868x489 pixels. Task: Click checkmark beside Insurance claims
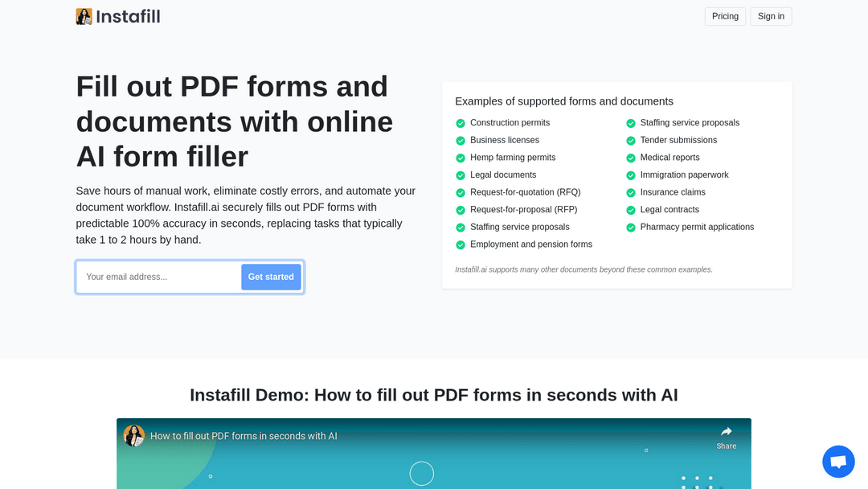[631, 193]
